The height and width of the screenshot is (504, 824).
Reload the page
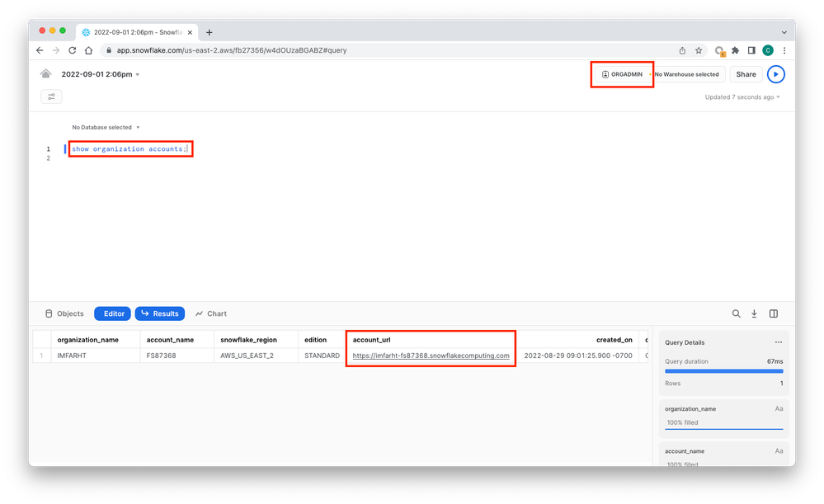[x=73, y=50]
